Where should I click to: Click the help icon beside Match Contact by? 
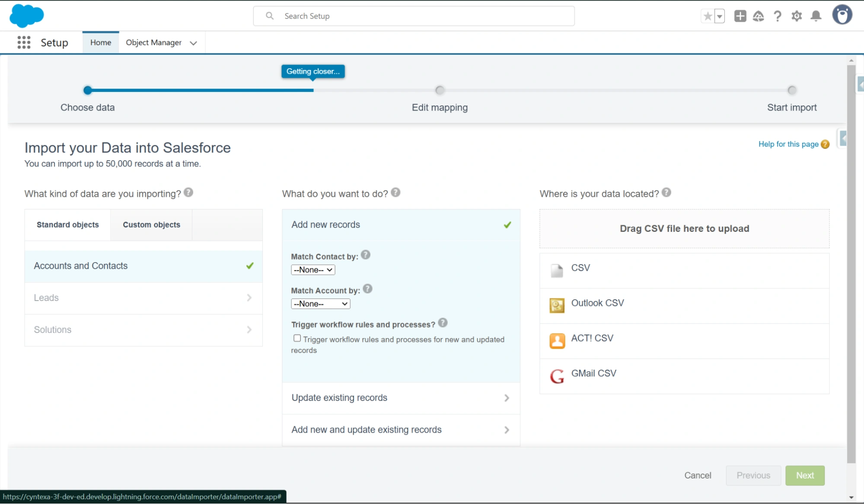tap(366, 255)
